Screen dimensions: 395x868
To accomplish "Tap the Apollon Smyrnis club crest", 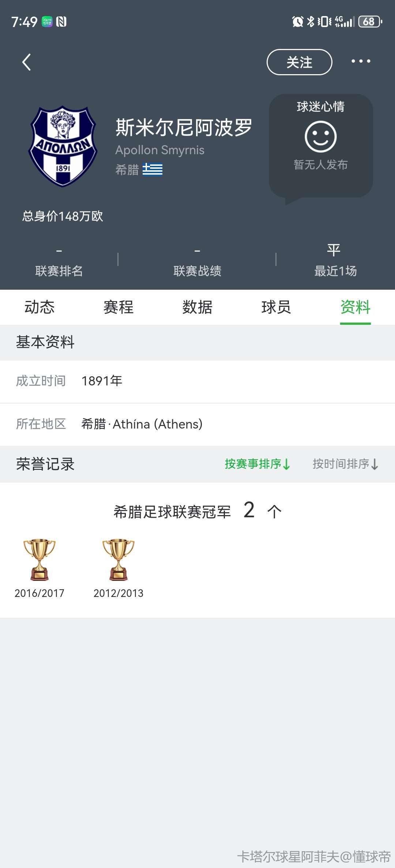I will (x=63, y=146).
